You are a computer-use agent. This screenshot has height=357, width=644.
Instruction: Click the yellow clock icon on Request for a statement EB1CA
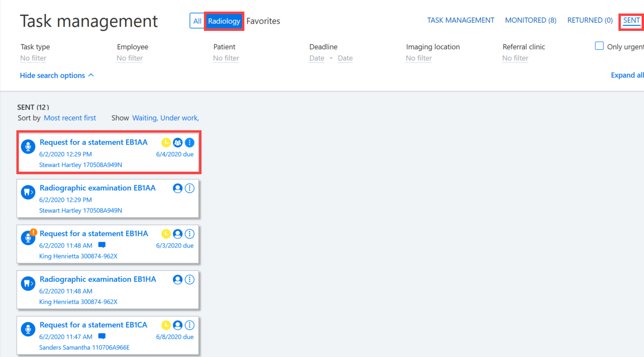(x=166, y=325)
